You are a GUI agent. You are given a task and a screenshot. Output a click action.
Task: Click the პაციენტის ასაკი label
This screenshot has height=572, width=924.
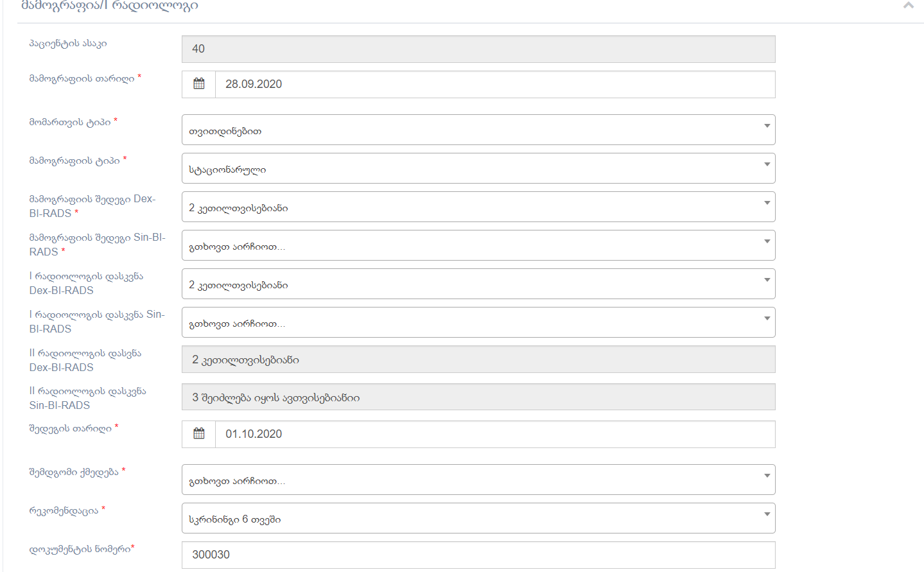click(68, 44)
